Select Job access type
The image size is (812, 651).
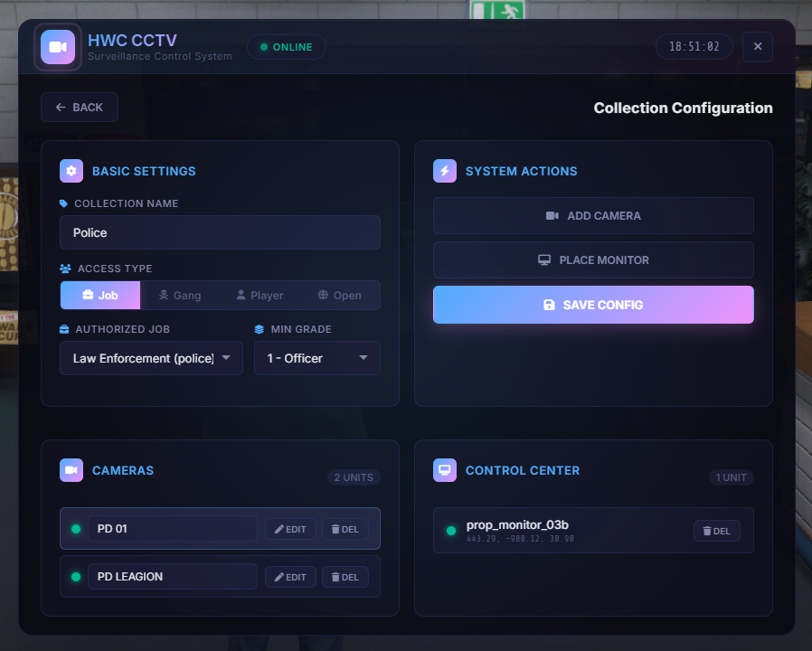(x=100, y=295)
